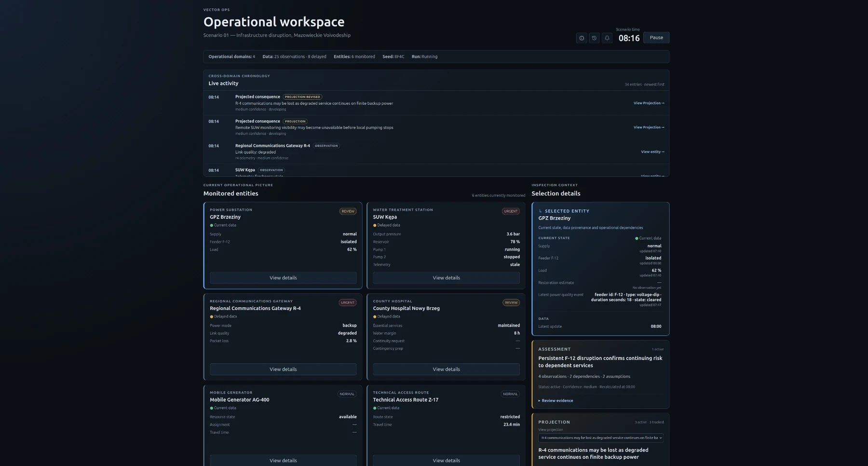
Task: Click '6 entities currently monitored' label
Action: pyautogui.click(x=498, y=195)
